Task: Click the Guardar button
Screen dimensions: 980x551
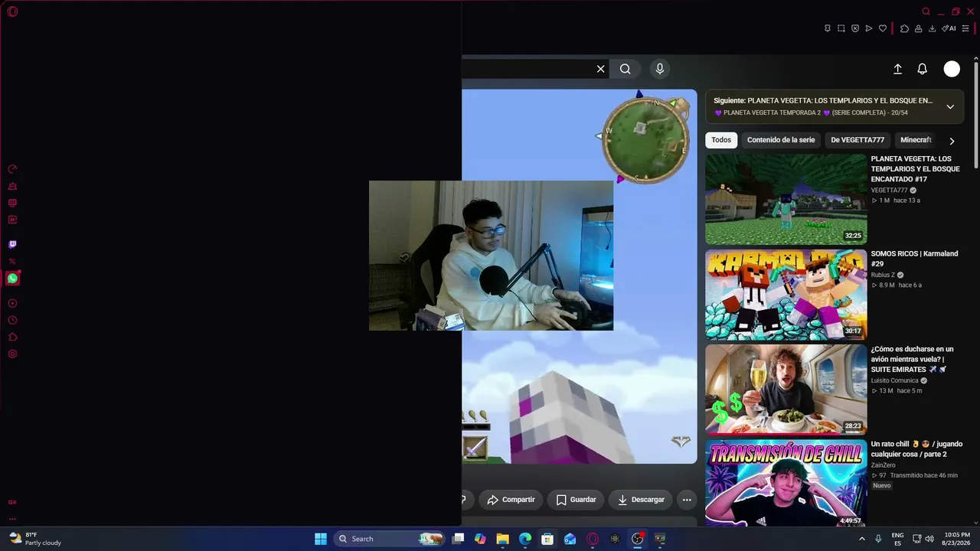Action: [x=576, y=500]
